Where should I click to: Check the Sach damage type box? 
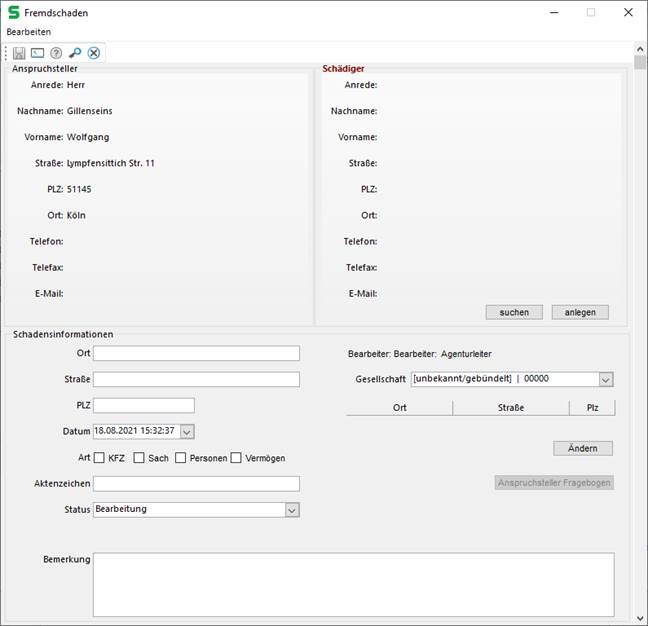click(139, 458)
